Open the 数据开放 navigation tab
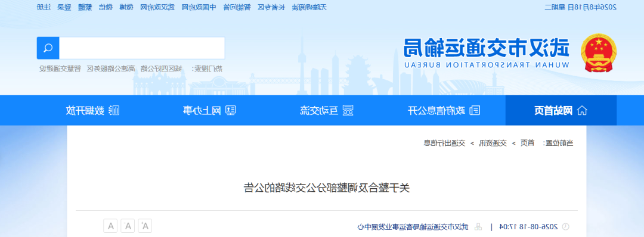 93,110
